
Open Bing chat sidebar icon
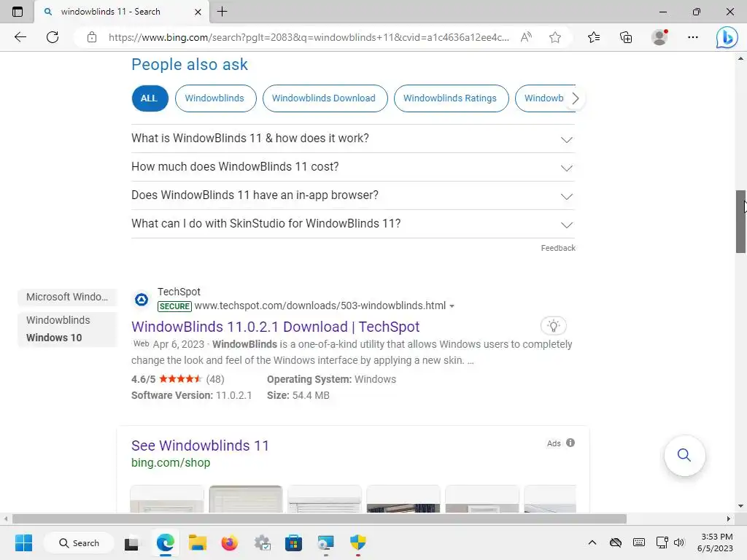[727, 37]
